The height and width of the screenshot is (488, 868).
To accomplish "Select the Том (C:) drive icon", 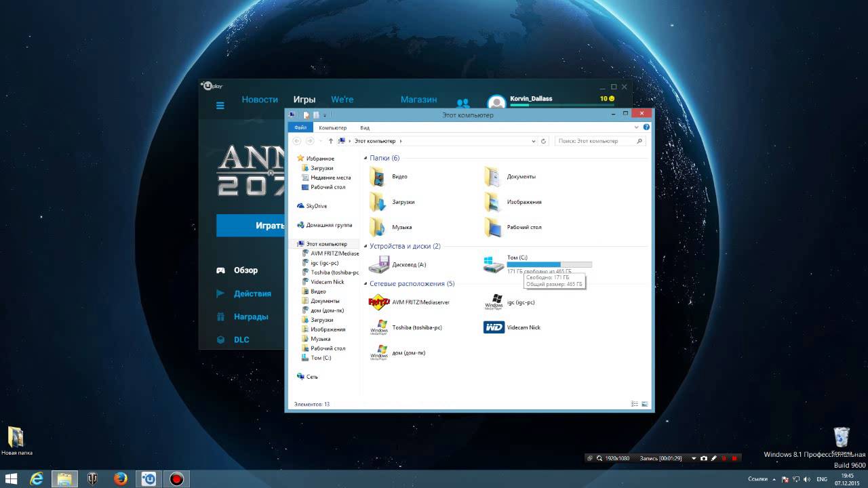I will [x=493, y=264].
